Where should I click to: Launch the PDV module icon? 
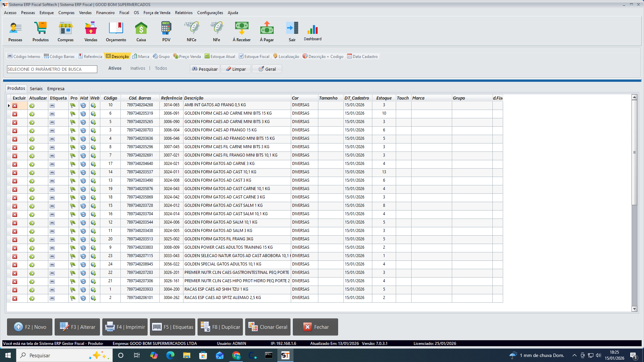tap(166, 31)
